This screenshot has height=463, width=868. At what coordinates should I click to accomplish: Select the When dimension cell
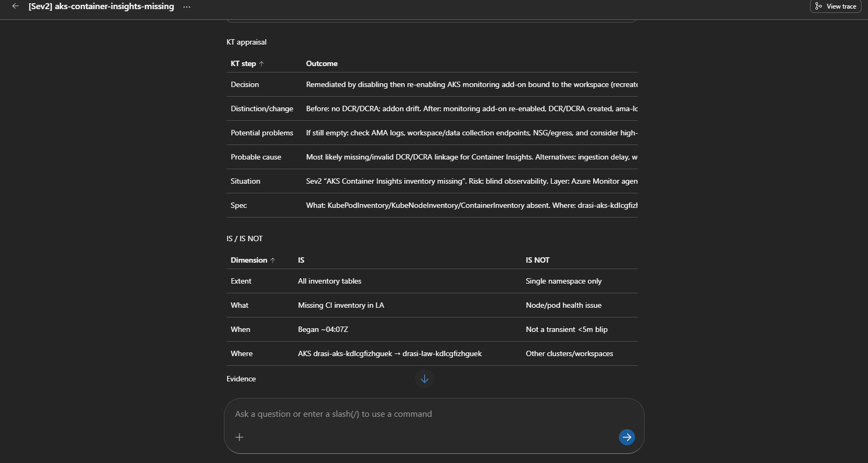click(x=240, y=329)
